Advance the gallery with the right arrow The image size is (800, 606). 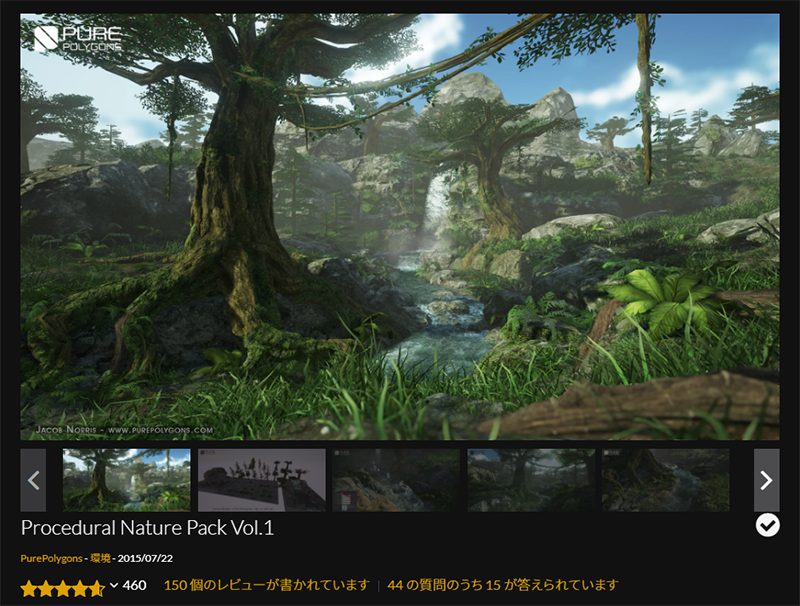(766, 480)
